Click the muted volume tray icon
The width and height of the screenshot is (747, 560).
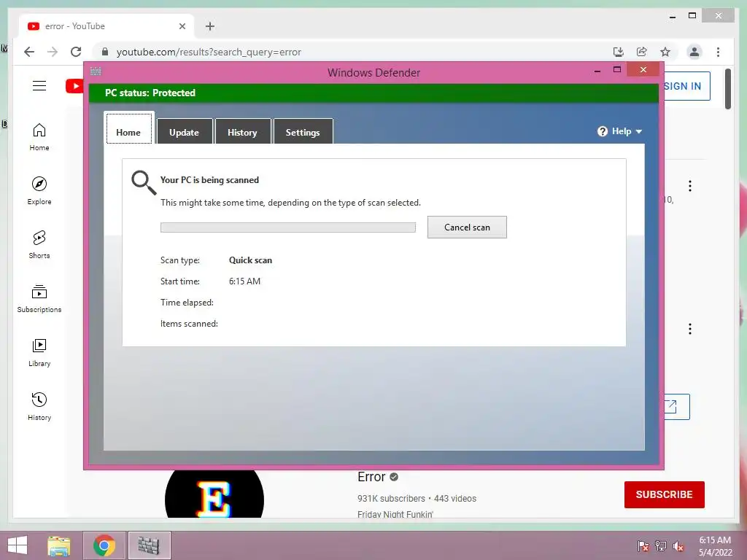point(678,545)
